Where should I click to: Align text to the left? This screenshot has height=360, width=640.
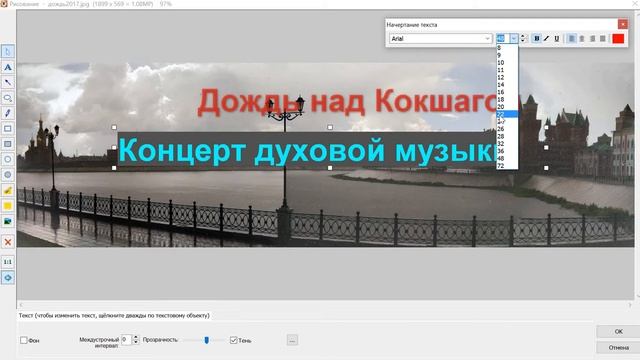tap(572, 38)
